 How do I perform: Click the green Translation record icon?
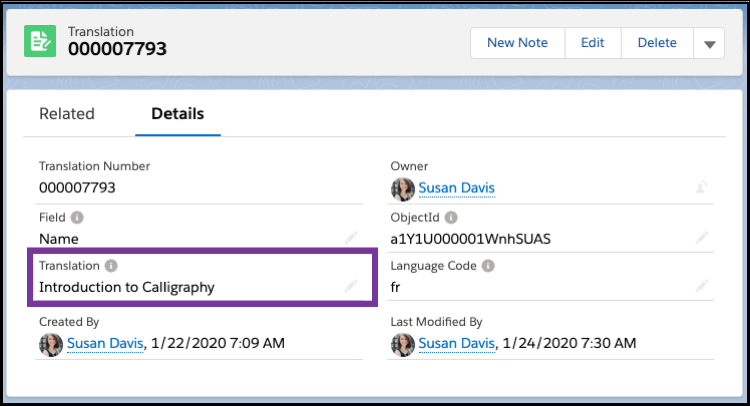tap(40, 41)
